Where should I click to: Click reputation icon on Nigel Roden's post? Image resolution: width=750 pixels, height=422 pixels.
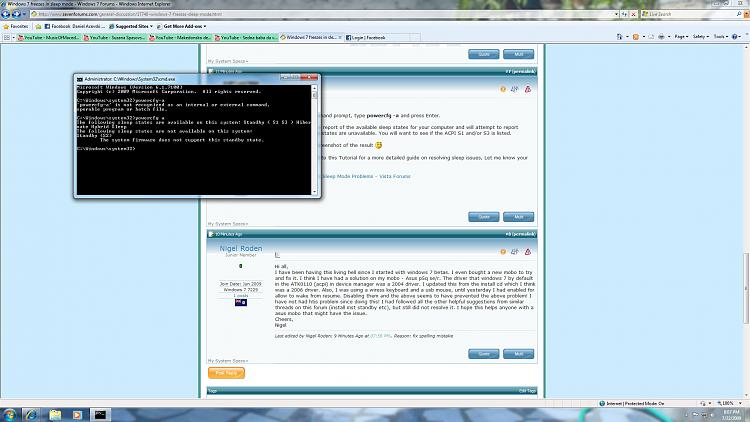coord(503,252)
